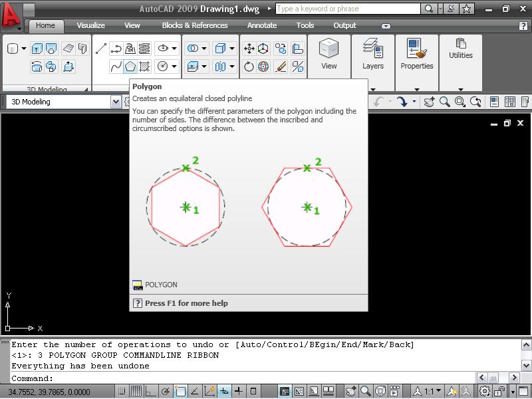Expand the 3D Modeling panel title
Viewport: 532px width, 399px height.
47,89
